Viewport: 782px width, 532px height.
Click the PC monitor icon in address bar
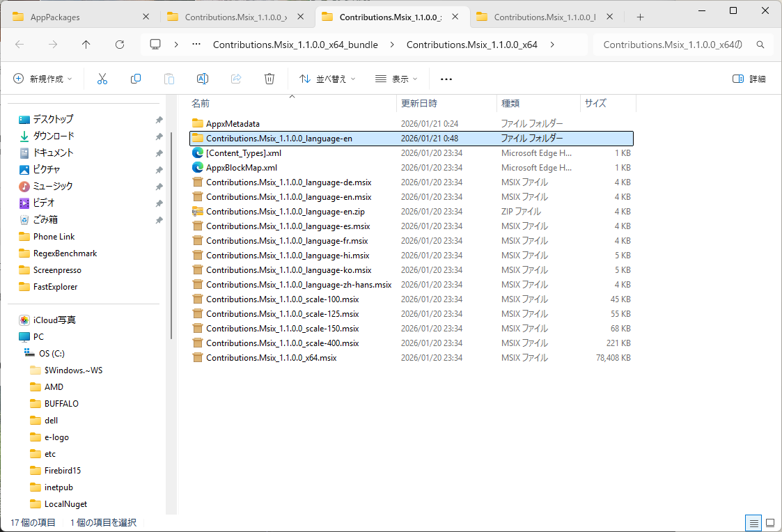(x=155, y=45)
